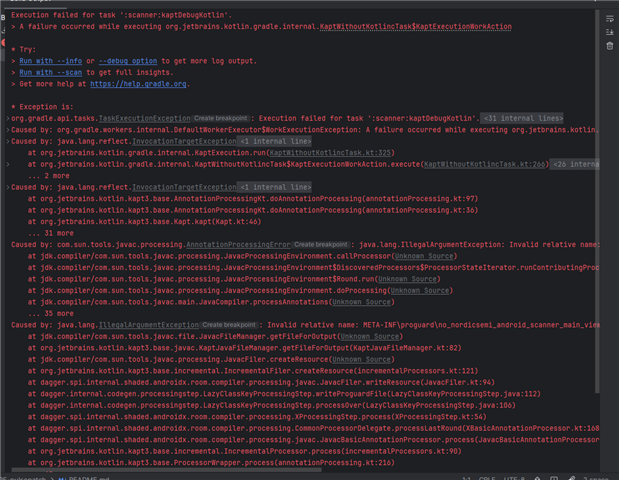Screen dimensions: 619x480
Task: Click the '... 35 more' text
Action: (51, 313)
